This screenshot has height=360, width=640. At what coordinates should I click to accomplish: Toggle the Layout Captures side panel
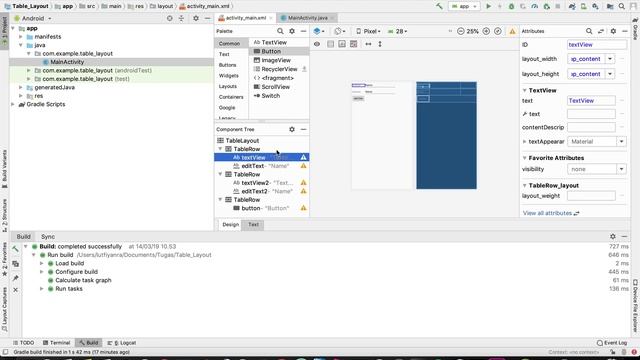(4, 309)
